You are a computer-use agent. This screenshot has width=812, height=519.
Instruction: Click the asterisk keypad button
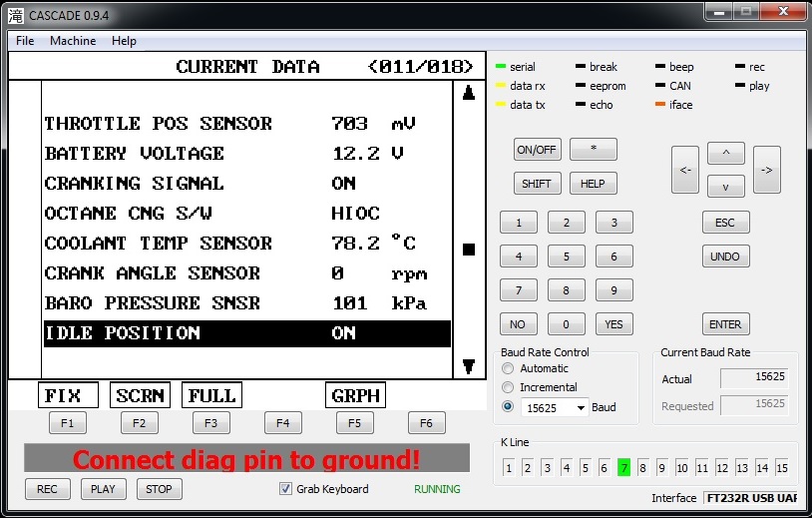pyautogui.click(x=594, y=149)
